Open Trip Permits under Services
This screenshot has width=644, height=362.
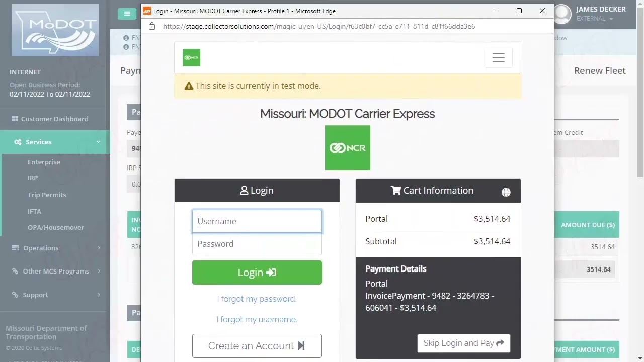[x=47, y=195]
